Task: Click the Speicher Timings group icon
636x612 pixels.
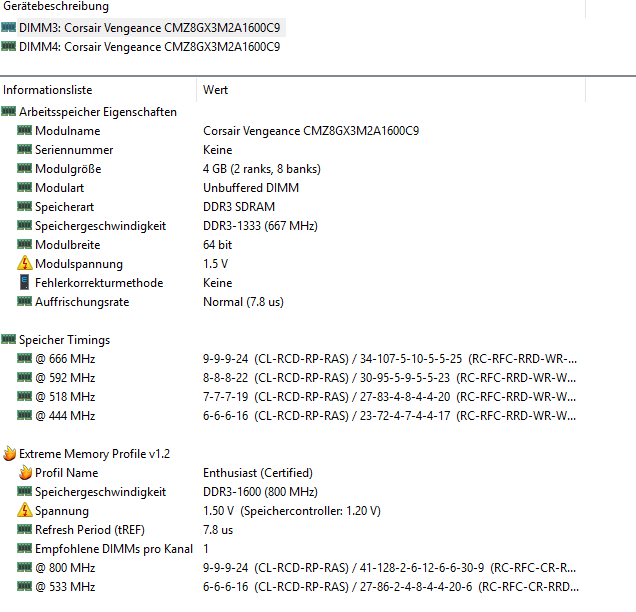Action: tap(9, 339)
